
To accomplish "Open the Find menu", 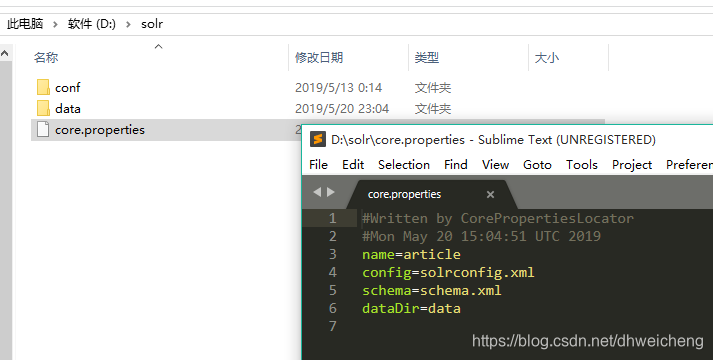I will [456, 165].
